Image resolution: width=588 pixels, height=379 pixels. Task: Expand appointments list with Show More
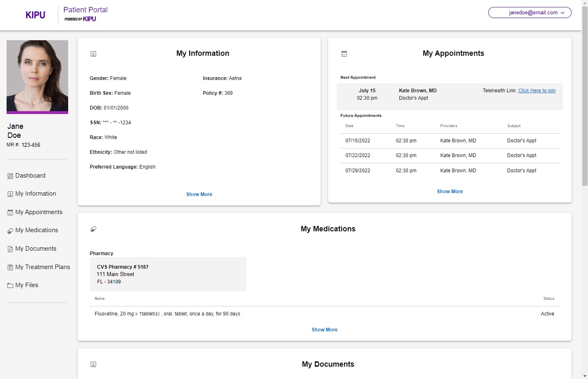(450, 192)
